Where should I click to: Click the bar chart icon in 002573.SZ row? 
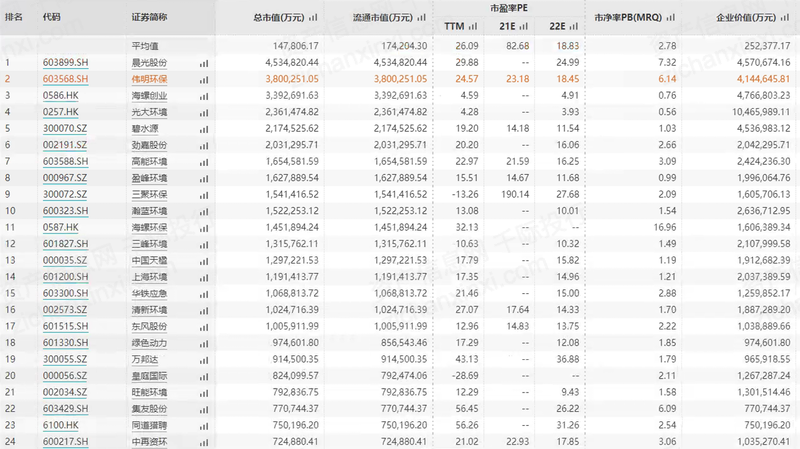[204, 310]
